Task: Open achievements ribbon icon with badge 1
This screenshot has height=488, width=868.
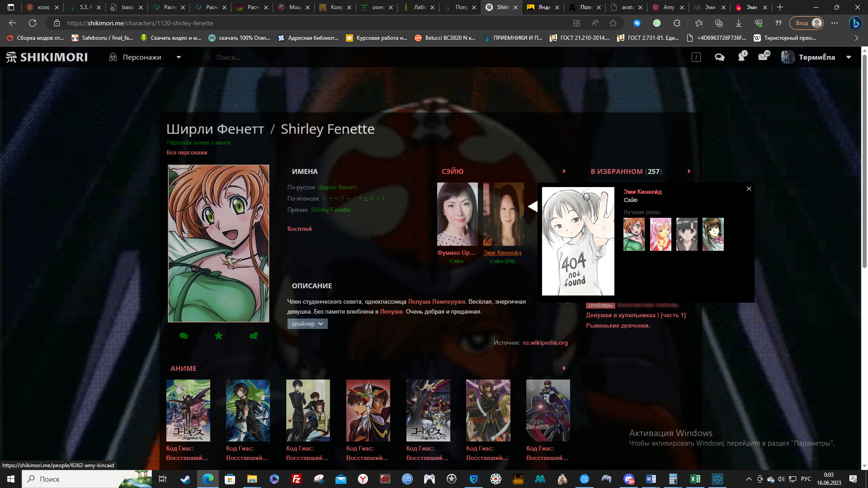Action: 741,57
